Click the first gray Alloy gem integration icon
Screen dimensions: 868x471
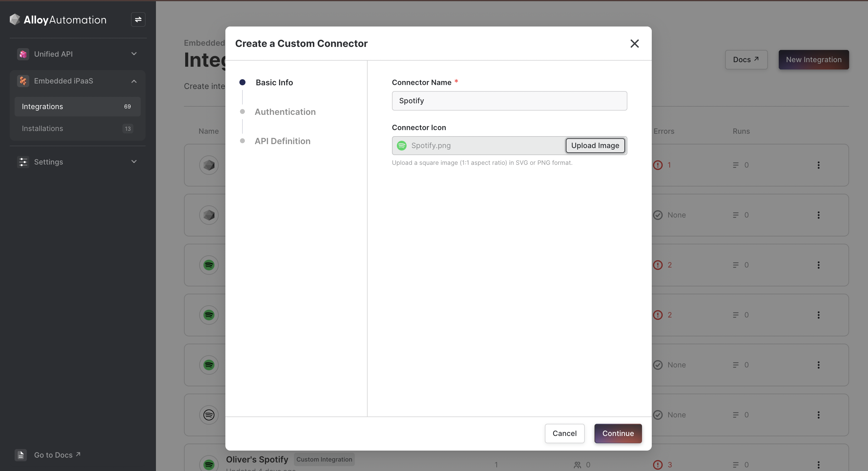coord(209,165)
